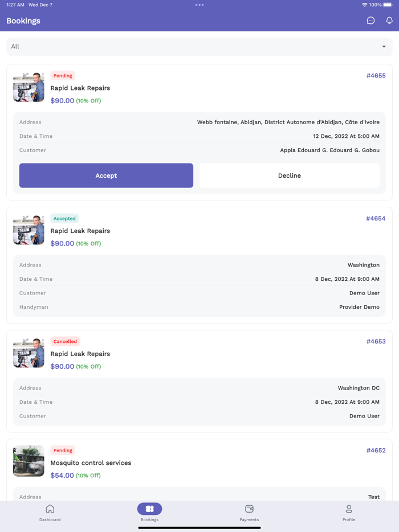Open the Rapid Leak Repairs thumbnail image
399x532 pixels.
coord(28,87)
